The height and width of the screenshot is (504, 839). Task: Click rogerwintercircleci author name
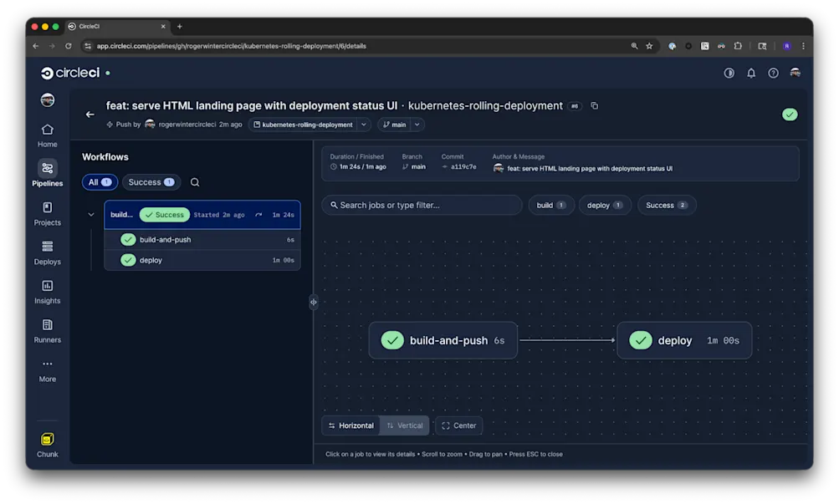coord(187,125)
